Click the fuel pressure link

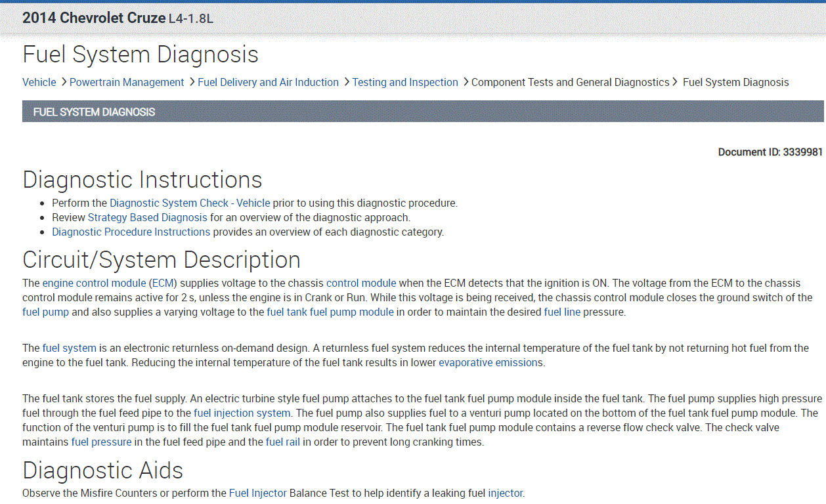101,442
